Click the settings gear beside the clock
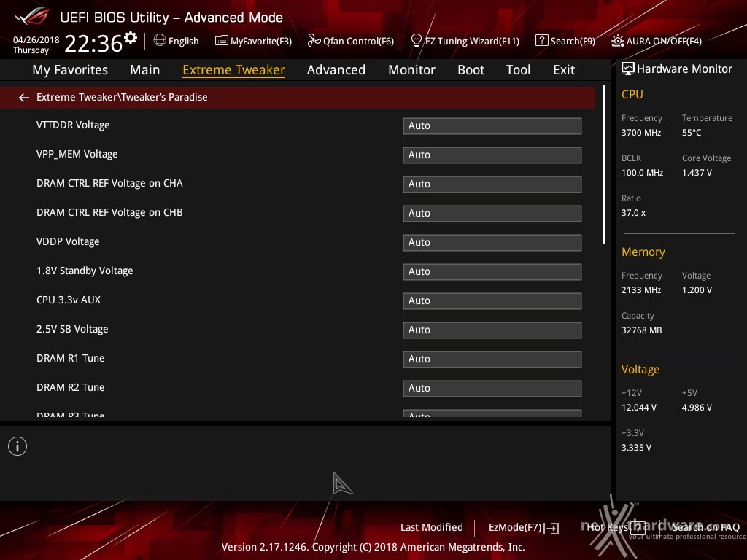Viewport: 747px width, 560px height. (131, 38)
